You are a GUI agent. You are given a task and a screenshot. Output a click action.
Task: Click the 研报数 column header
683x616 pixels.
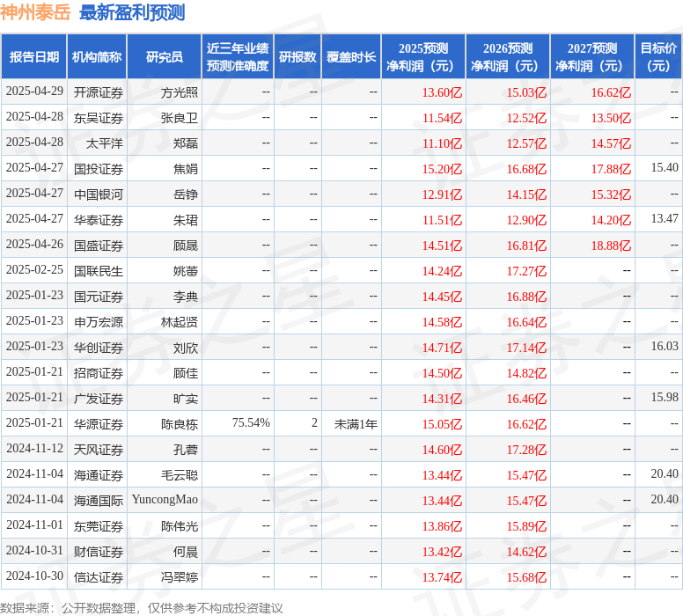297,57
